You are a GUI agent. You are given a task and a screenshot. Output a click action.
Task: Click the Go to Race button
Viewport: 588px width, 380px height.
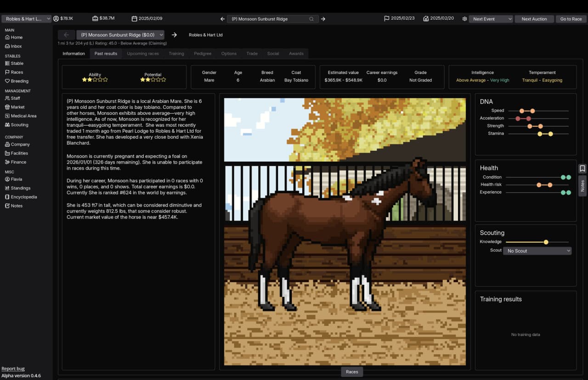tap(571, 19)
